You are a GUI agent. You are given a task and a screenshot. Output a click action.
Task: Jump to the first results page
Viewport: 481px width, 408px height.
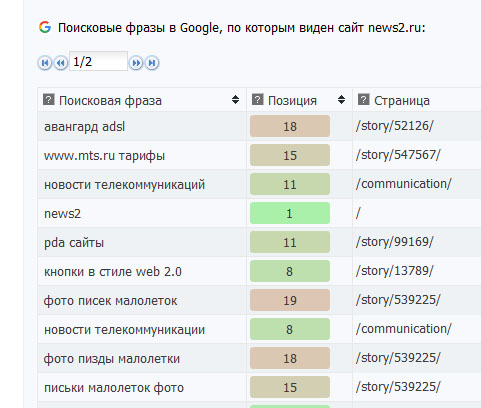point(45,63)
